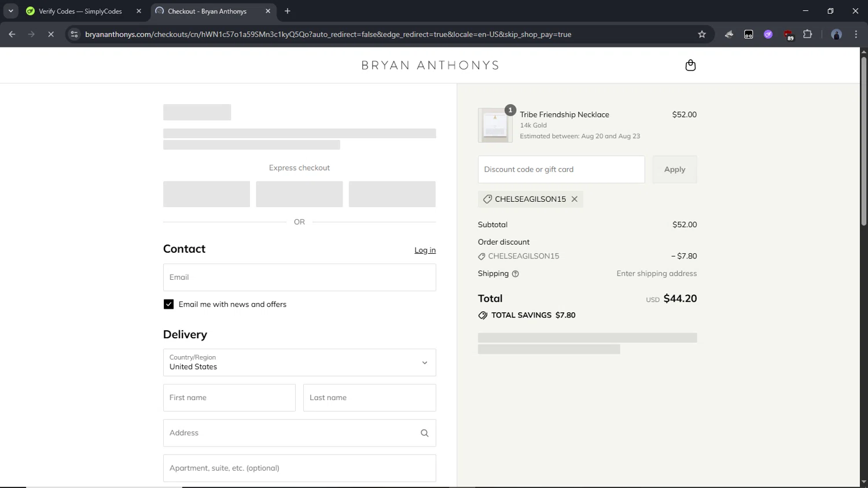
Task: Click the browser address bar URL
Action: coord(328,34)
